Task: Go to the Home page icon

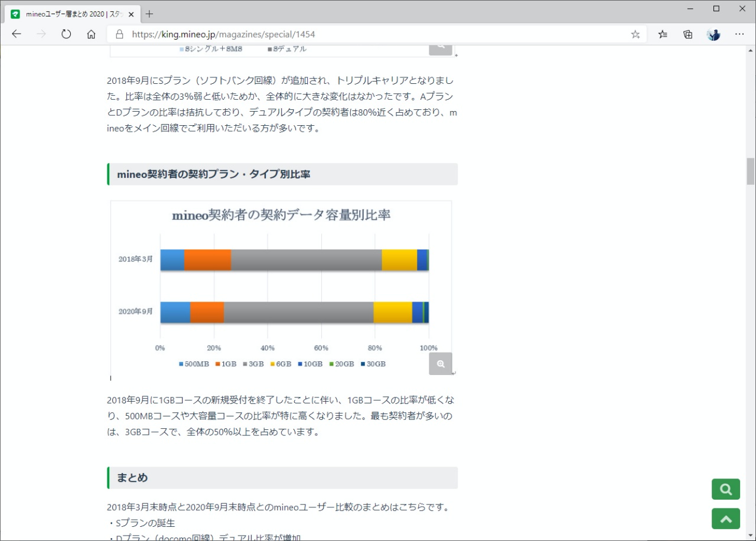Action: coord(91,34)
